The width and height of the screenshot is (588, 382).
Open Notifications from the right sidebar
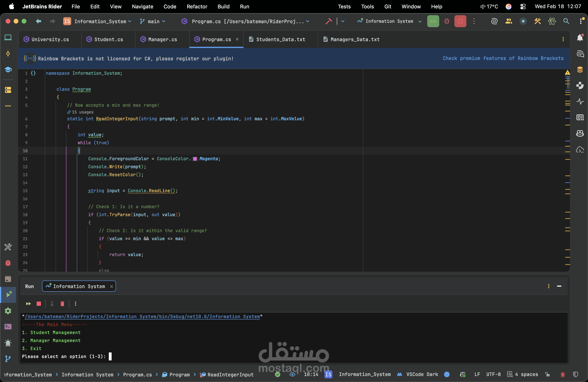coord(580,38)
